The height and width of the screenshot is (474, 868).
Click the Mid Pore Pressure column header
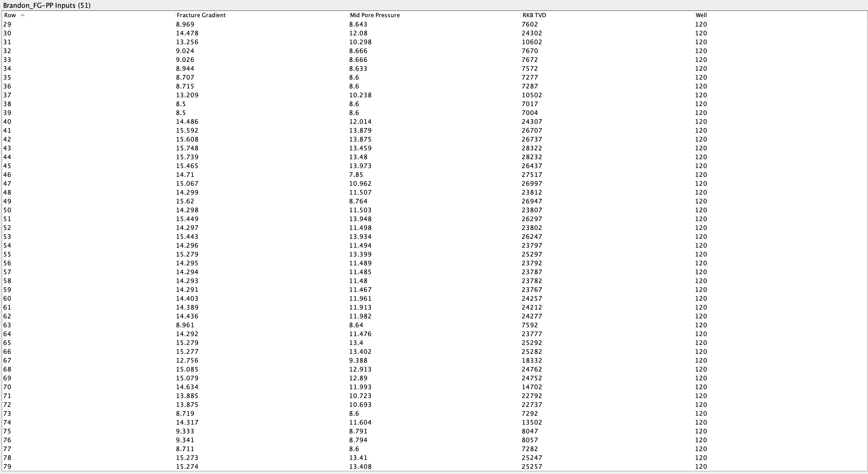coord(375,15)
